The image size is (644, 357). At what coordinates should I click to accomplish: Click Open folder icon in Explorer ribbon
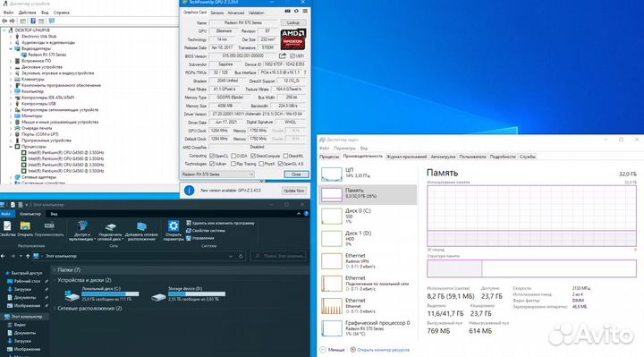tap(25, 226)
